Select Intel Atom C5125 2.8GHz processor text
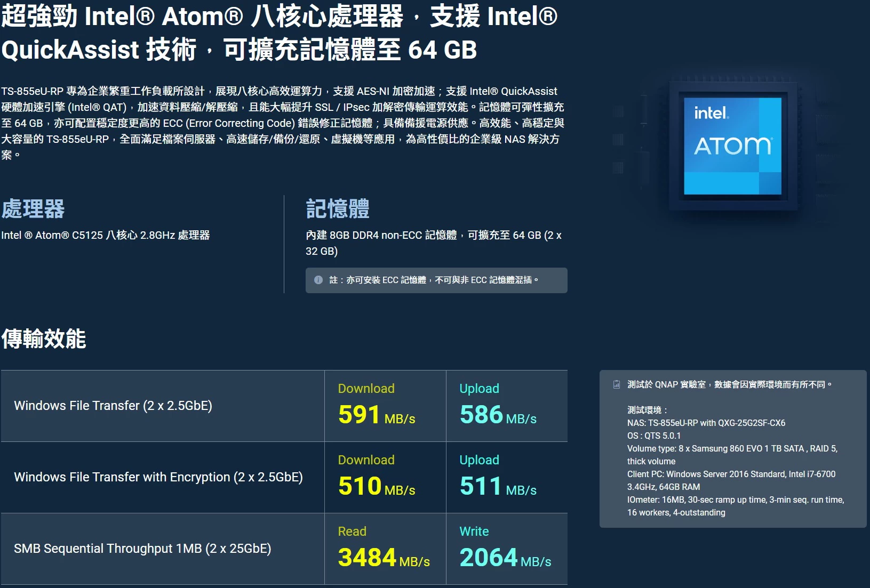The width and height of the screenshot is (870, 588). pyautogui.click(x=106, y=235)
